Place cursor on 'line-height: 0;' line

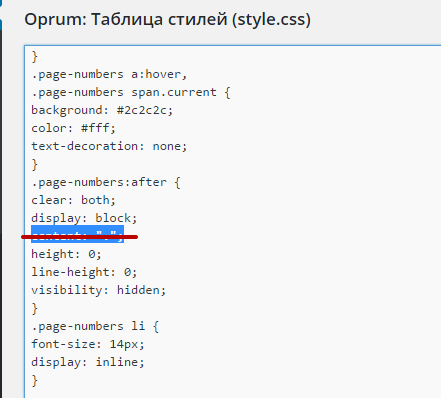[x=84, y=272]
